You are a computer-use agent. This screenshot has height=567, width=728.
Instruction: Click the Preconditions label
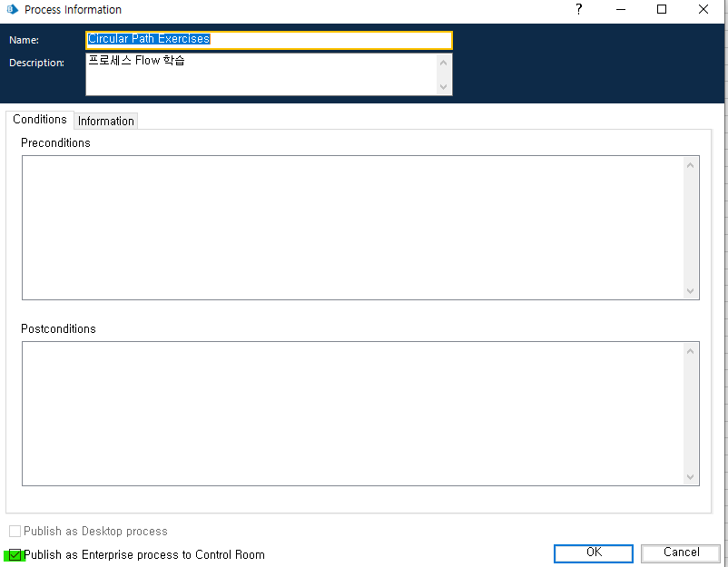[55, 143]
